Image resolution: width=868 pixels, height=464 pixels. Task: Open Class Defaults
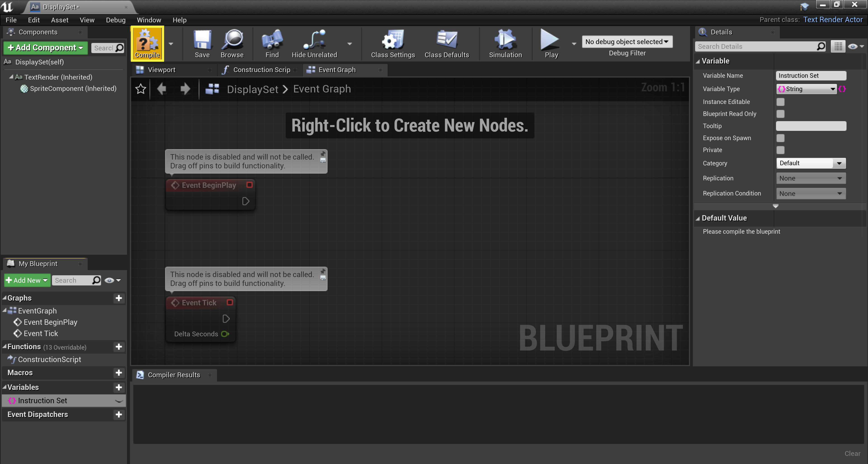point(447,43)
